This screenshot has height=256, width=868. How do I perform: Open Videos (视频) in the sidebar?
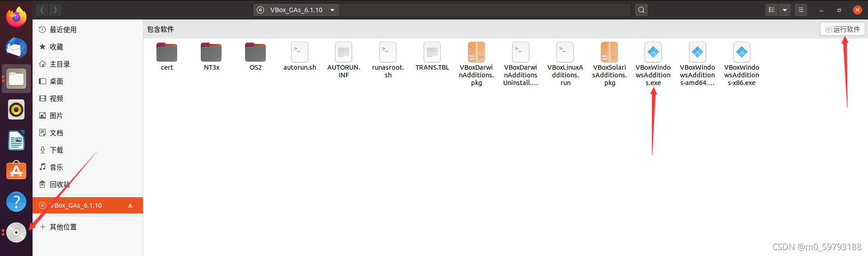(88, 99)
